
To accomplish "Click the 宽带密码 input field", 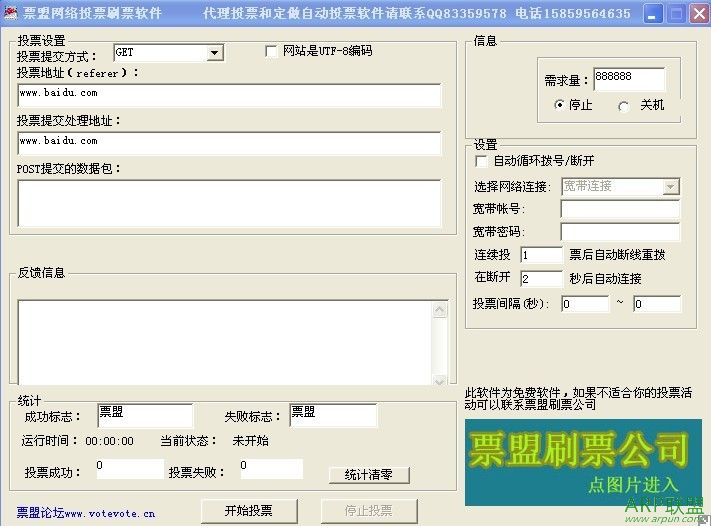I will tap(620, 232).
